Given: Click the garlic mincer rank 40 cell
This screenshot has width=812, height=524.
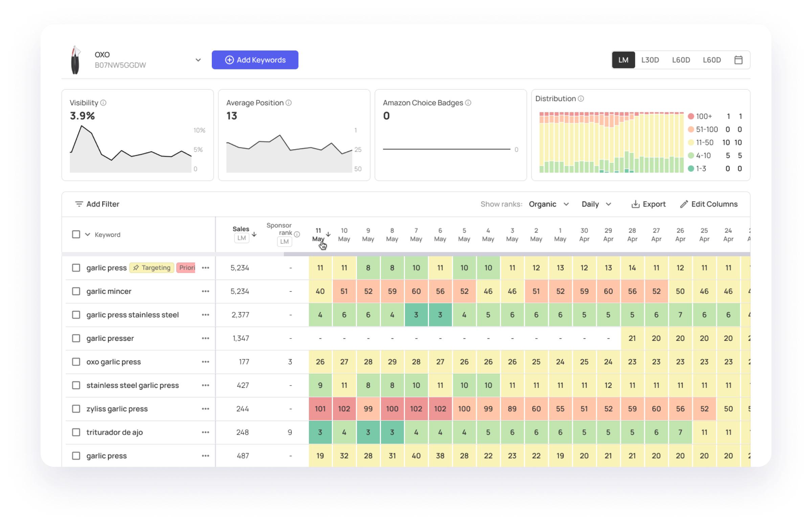Looking at the screenshot, I should (x=320, y=291).
